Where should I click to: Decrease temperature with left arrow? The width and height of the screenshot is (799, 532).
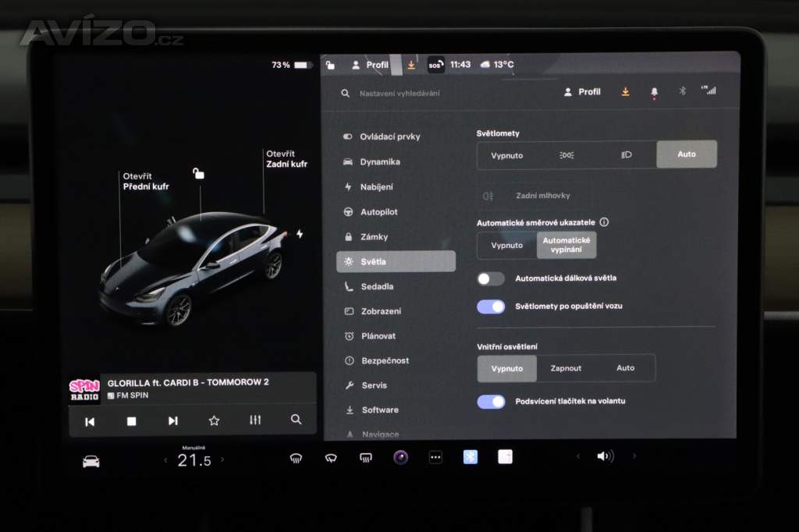coord(165,460)
